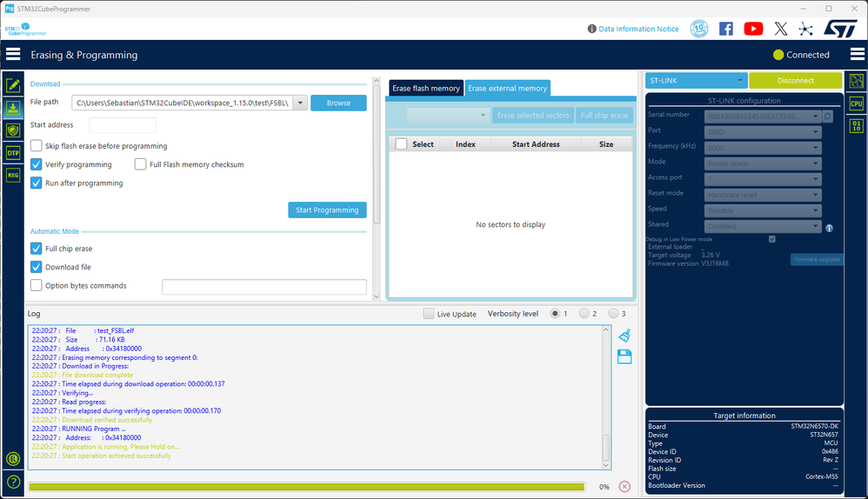The height and width of the screenshot is (499, 868).
Task: Switch to the Erase flash memory tab
Action: pyautogui.click(x=425, y=88)
